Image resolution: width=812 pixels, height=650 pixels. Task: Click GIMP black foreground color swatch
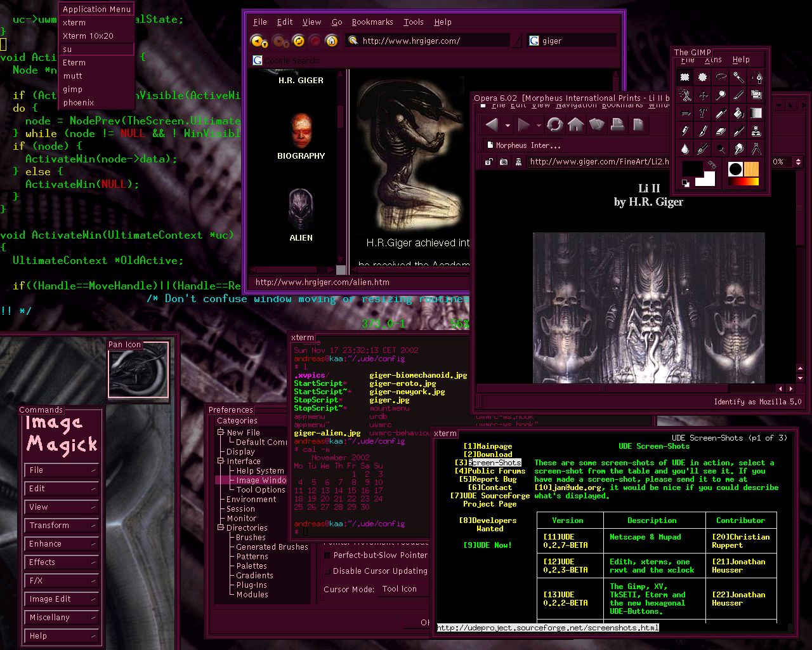point(693,169)
